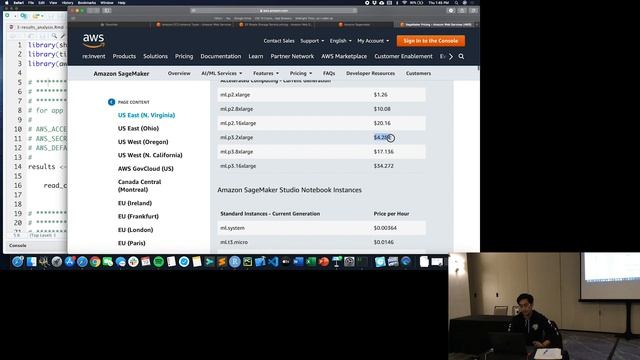Open Apple TV from the dock
Viewport: 640px width, 360px height.
[286, 262]
